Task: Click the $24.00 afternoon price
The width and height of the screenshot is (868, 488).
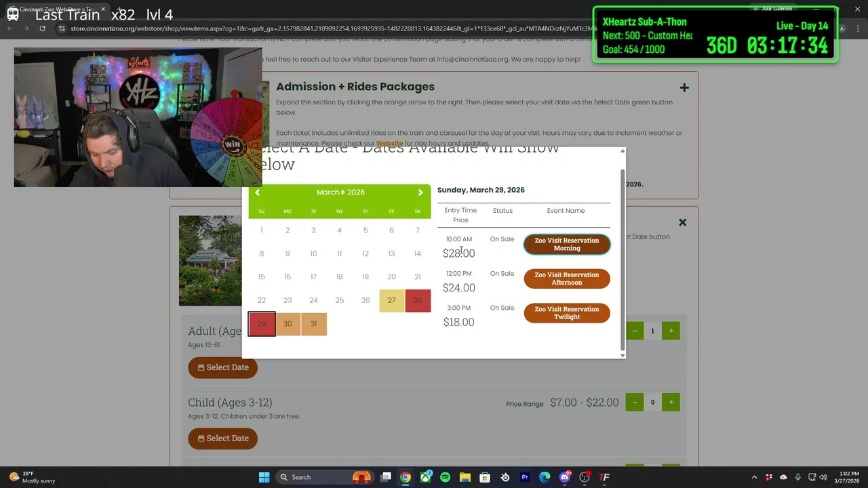Action: pyautogui.click(x=458, y=288)
